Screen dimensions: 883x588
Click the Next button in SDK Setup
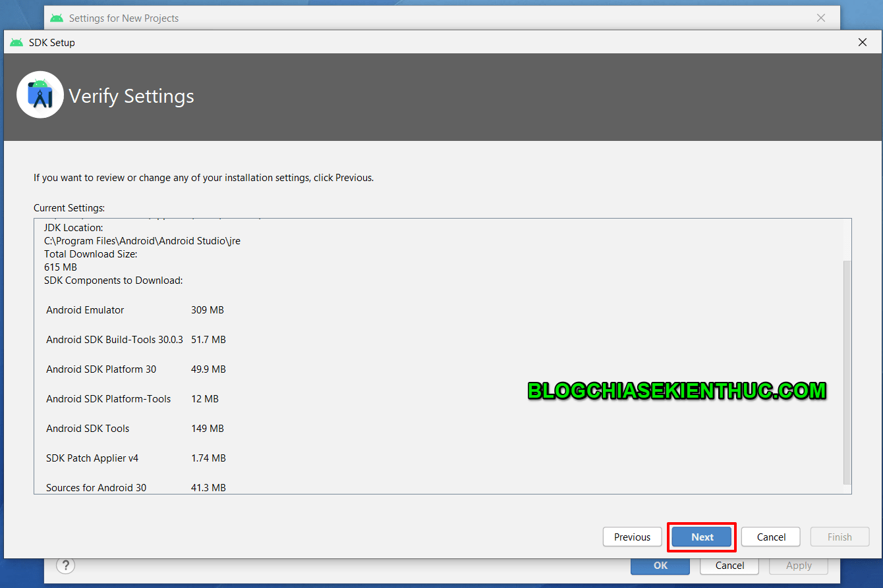[702, 537]
